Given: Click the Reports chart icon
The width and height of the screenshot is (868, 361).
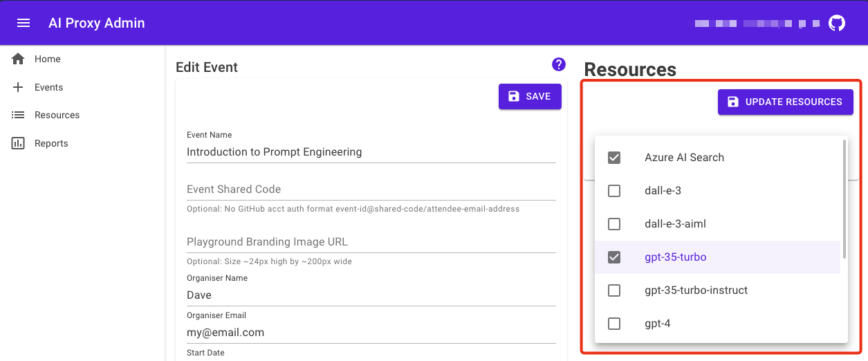Looking at the screenshot, I should coord(19,143).
